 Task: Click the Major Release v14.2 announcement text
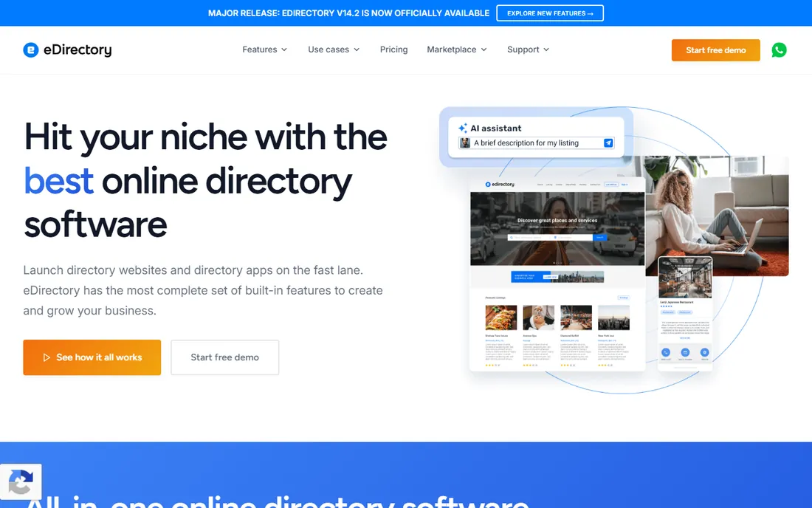tap(348, 13)
